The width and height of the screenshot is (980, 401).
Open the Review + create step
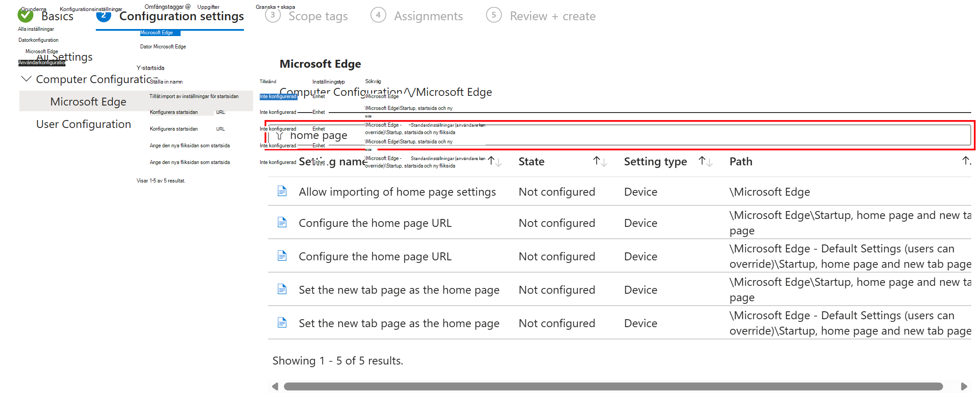[x=553, y=16]
